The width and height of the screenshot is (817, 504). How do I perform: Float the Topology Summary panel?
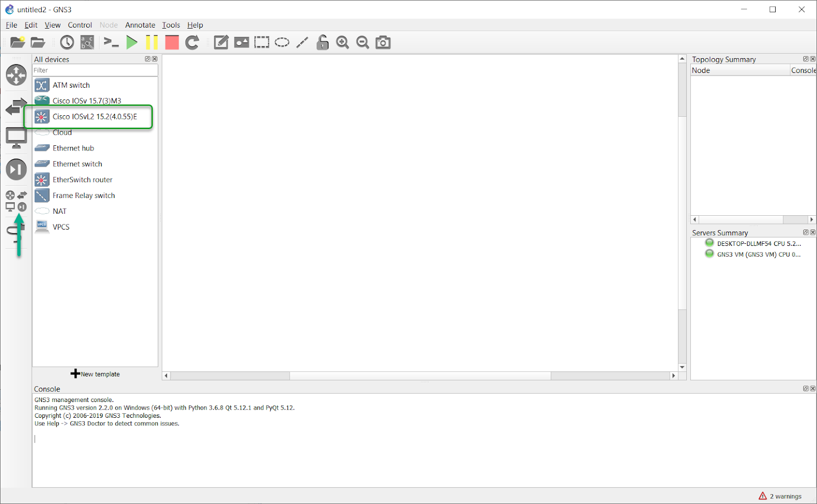806,59
